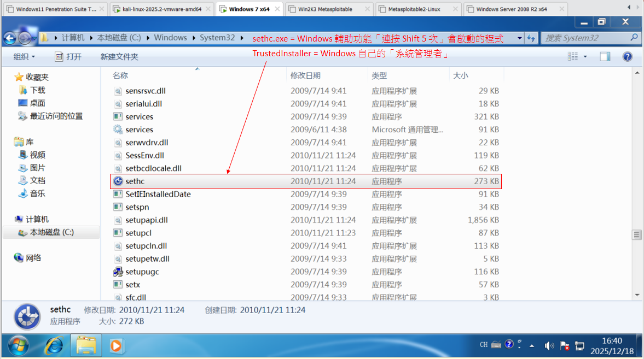644x359 pixels.
Task: Click the Forward navigation arrow in Explorer
Action: click(x=25, y=38)
